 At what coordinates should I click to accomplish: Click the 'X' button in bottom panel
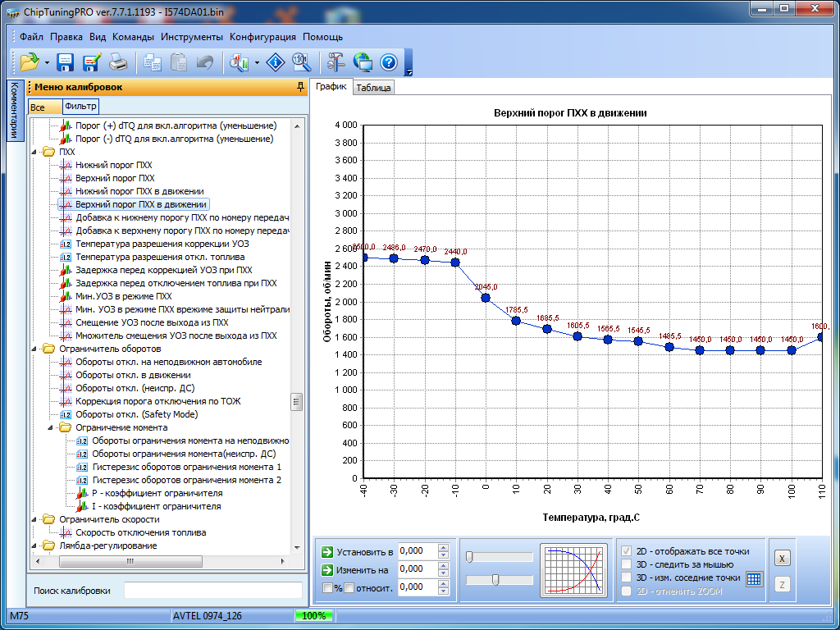pos(782,559)
